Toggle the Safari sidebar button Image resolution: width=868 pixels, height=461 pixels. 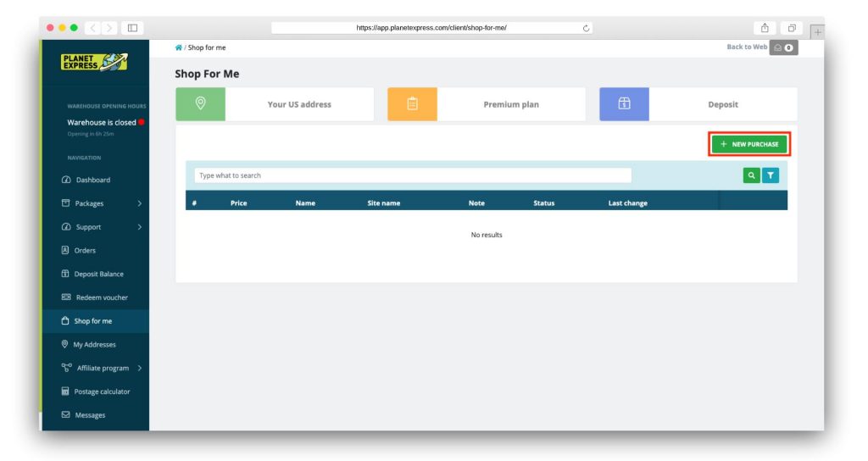(x=132, y=28)
